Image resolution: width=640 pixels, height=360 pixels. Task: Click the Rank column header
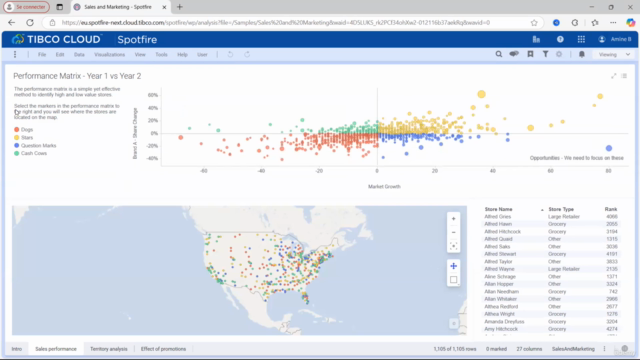(611, 209)
